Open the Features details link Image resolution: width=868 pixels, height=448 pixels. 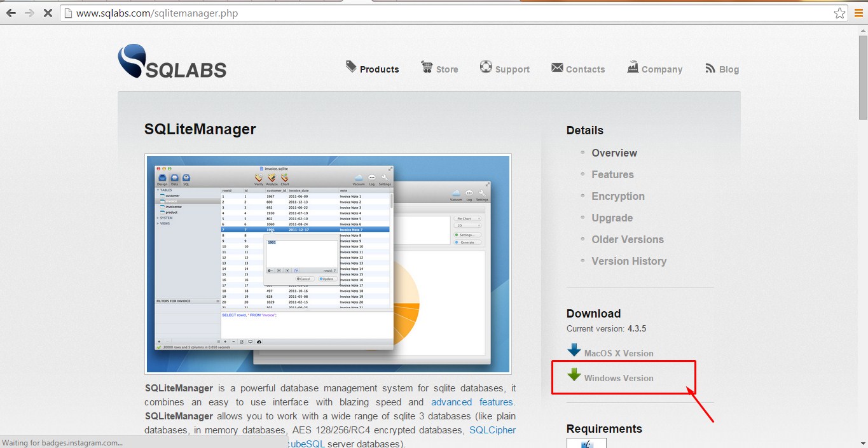click(x=612, y=174)
